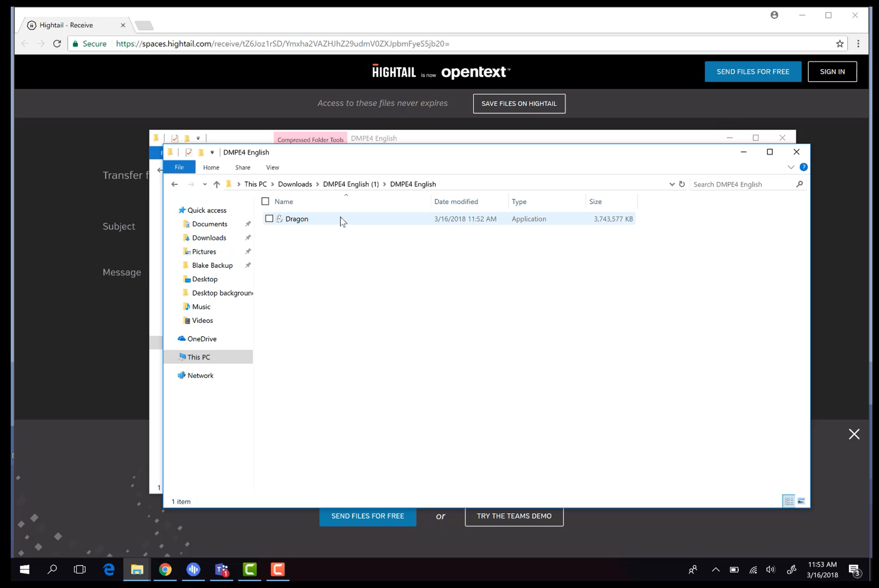Open Desktop in navigation pane
This screenshot has height=588, width=879.
[205, 279]
